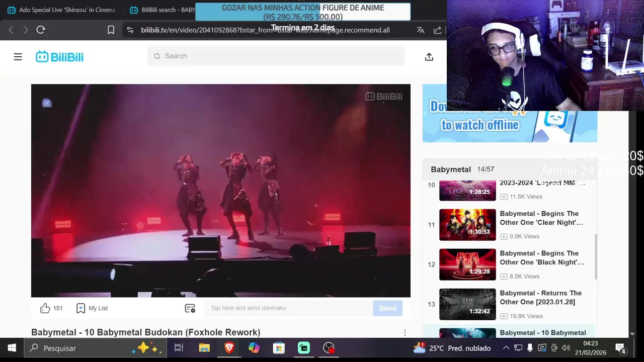The image size is (644, 362).
Task: Open the BiliBili hamburger menu
Action: tap(18, 57)
